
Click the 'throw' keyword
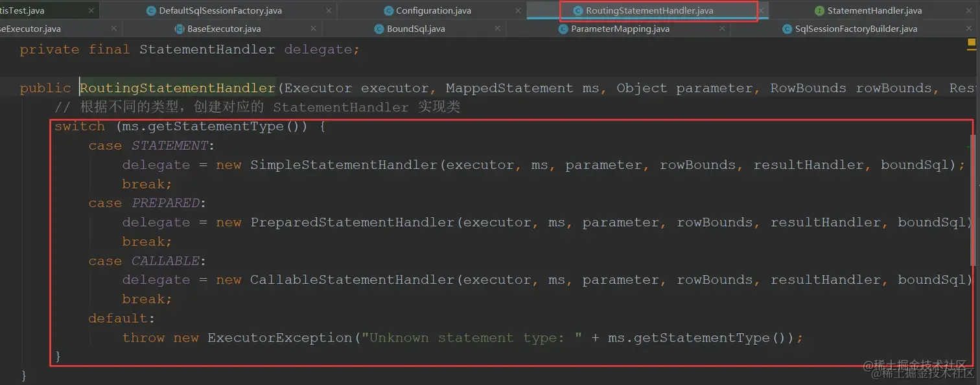pos(143,338)
